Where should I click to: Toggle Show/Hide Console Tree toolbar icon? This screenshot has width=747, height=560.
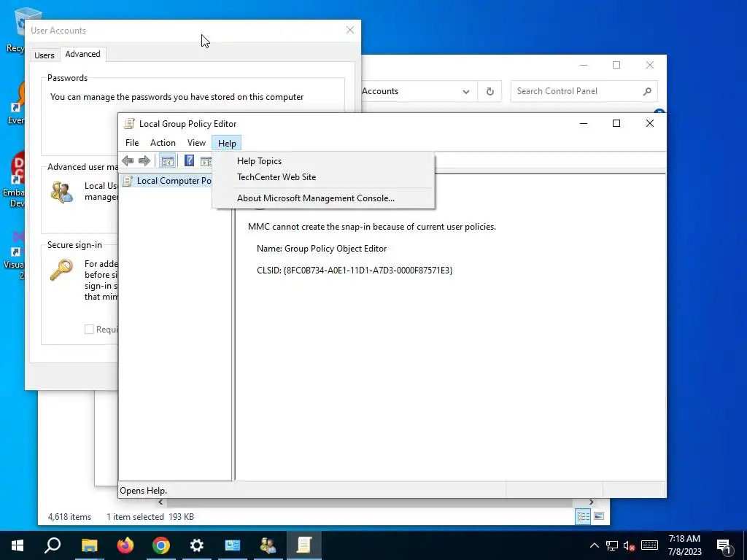point(167,161)
